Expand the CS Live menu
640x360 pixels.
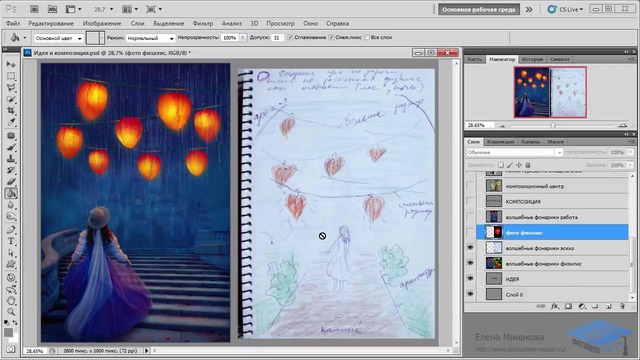(566, 9)
